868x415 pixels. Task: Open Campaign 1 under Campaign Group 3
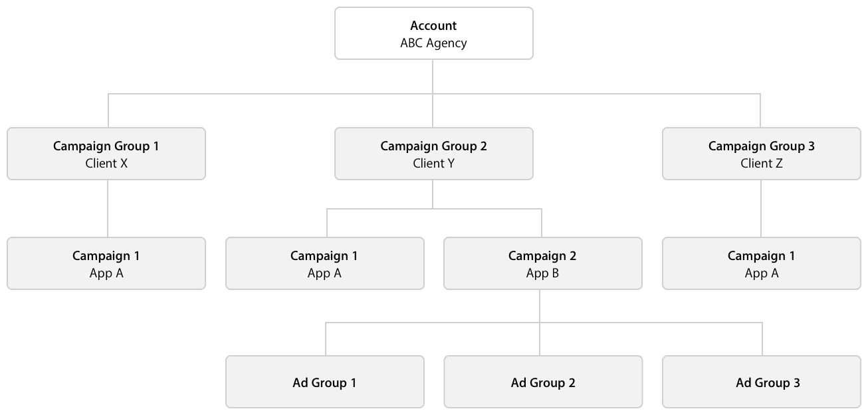click(761, 263)
